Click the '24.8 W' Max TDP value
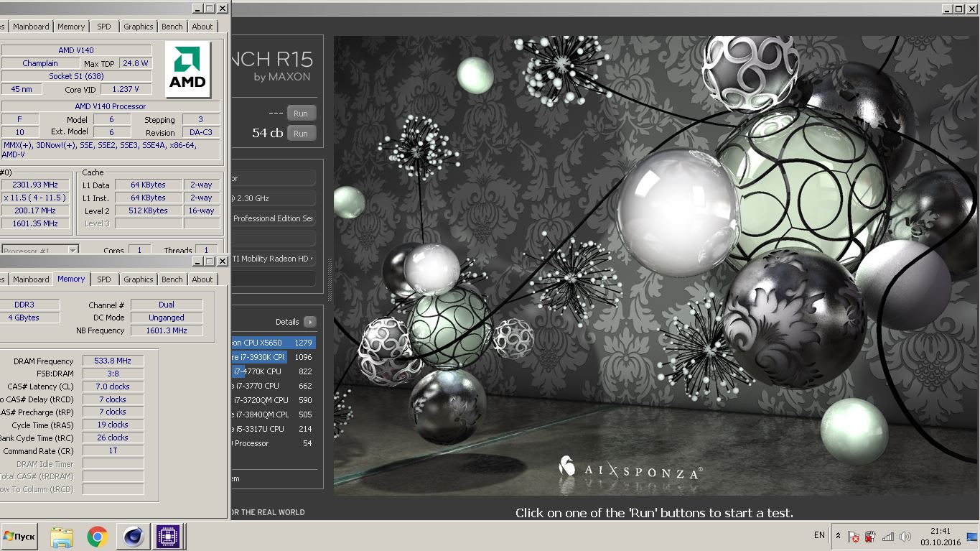This screenshot has height=551, width=980. coord(135,63)
